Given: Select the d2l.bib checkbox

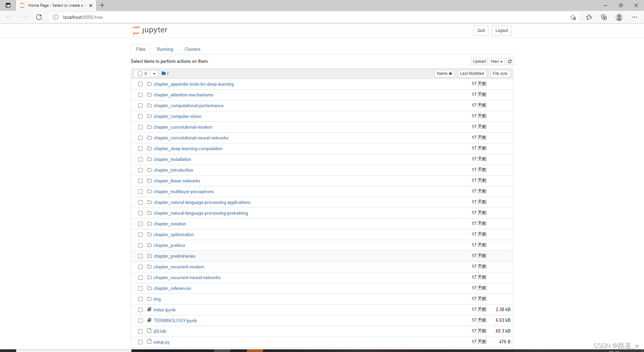Looking at the screenshot, I should coord(140,332).
